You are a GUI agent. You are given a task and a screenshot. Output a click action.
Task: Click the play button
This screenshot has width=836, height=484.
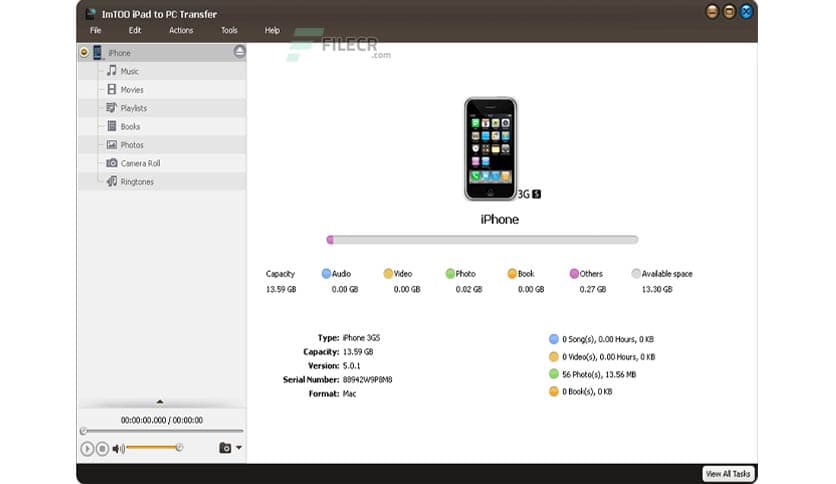click(x=87, y=449)
